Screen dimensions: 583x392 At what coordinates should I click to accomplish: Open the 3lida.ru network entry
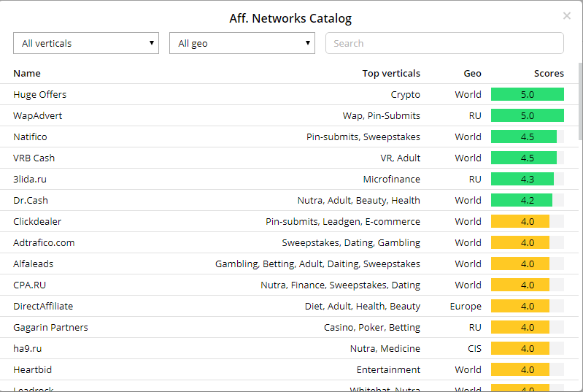pyautogui.click(x=30, y=179)
